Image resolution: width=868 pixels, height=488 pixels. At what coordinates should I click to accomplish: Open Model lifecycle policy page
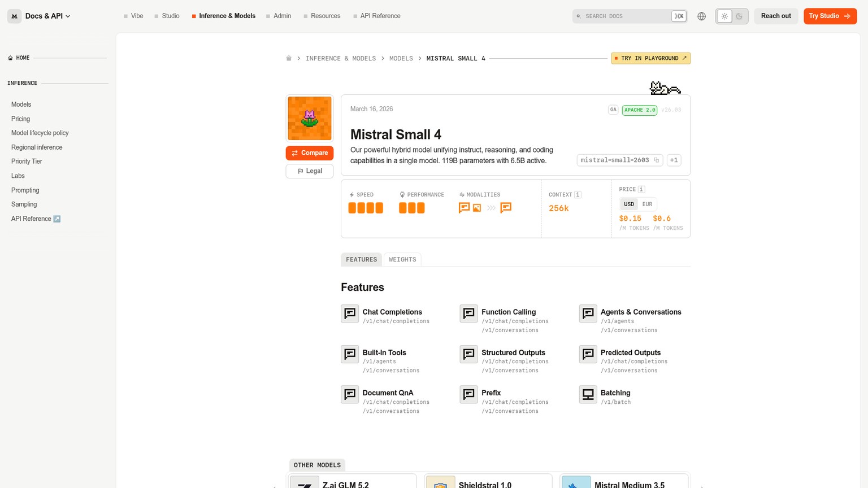[40, 133]
